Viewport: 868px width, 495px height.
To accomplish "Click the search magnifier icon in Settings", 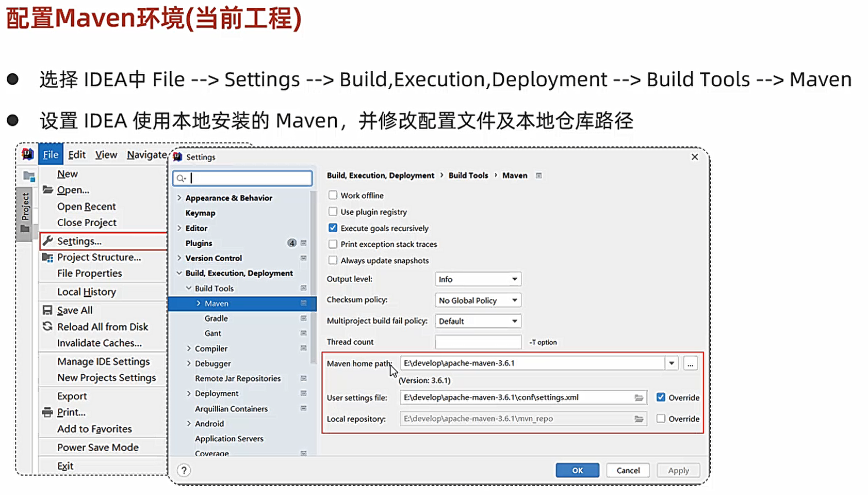I will (181, 179).
